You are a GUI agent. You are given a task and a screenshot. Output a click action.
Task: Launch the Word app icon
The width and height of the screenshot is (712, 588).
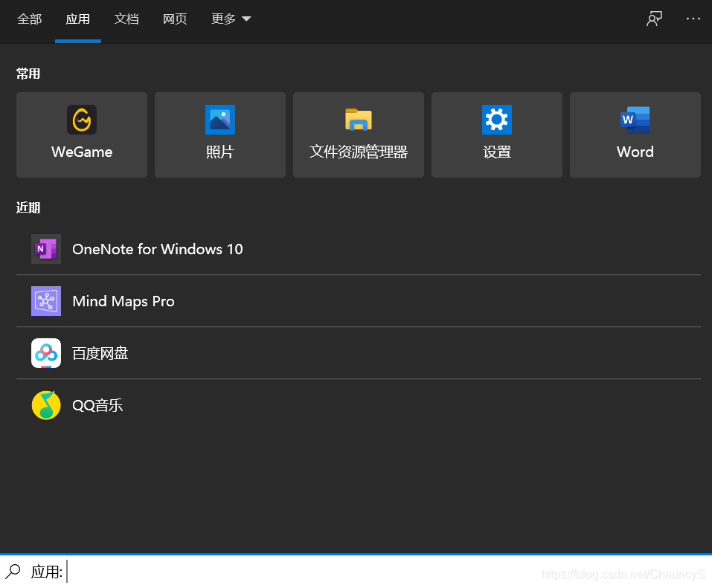coord(635,120)
